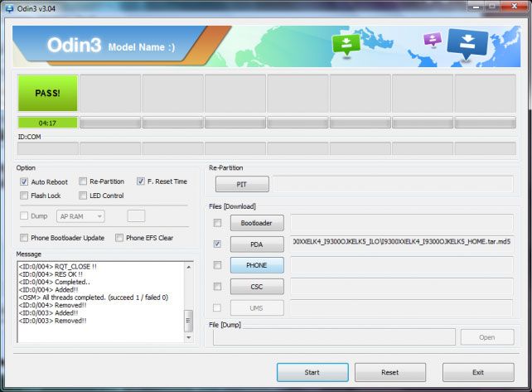The width and height of the screenshot is (532, 392).
Task: Click the '<ID:0/003> Added!!' log line
Action: (49, 313)
